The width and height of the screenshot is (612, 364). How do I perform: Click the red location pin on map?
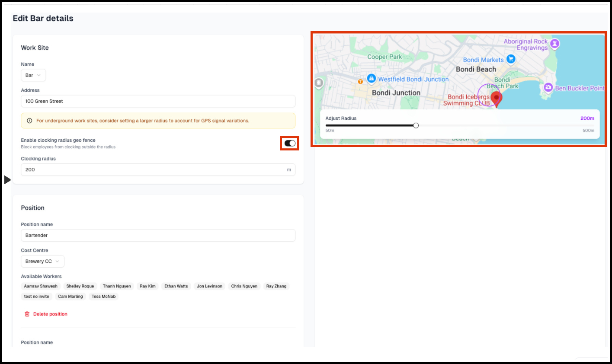tap(497, 98)
